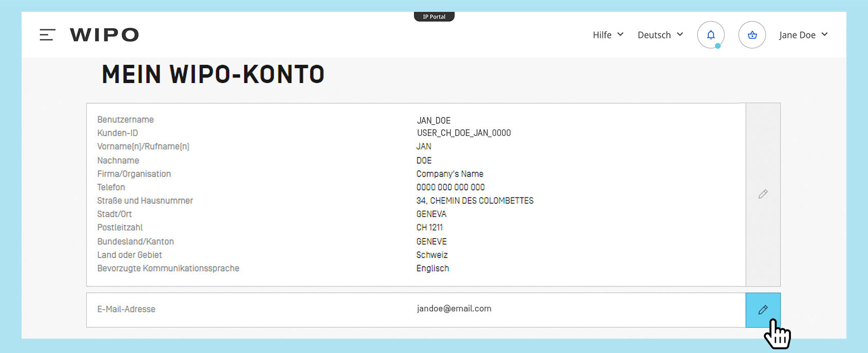Click the country value Schweiz
868x353 pixels.
[432, 255]
